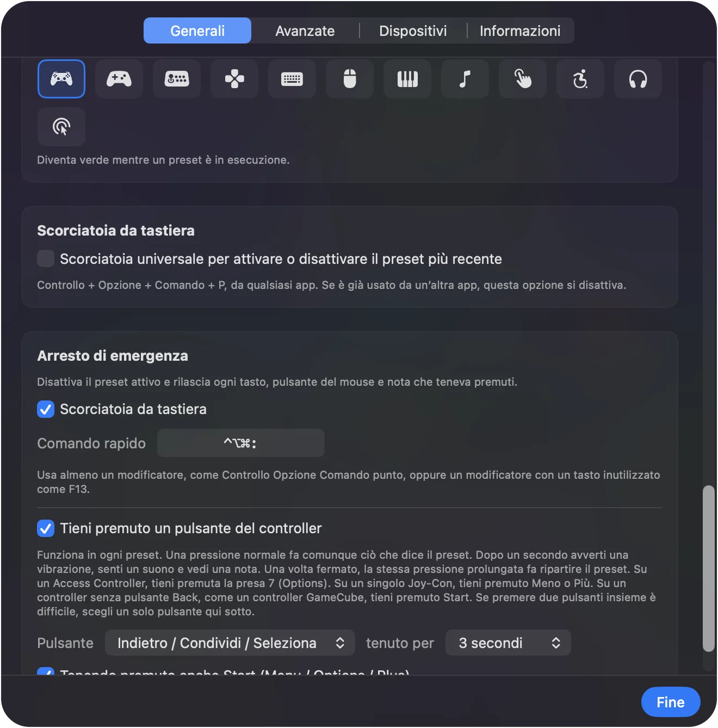Choose the keyboard icon
Image resolution: width=718 pixels, height=728 pixels.
[292, 79]
